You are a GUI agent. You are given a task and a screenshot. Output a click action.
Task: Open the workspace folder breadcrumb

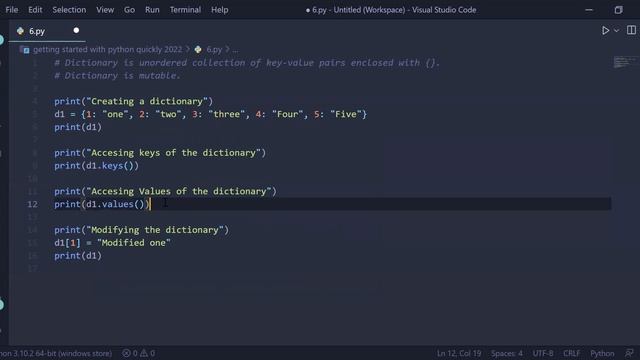tap(107, 49)
